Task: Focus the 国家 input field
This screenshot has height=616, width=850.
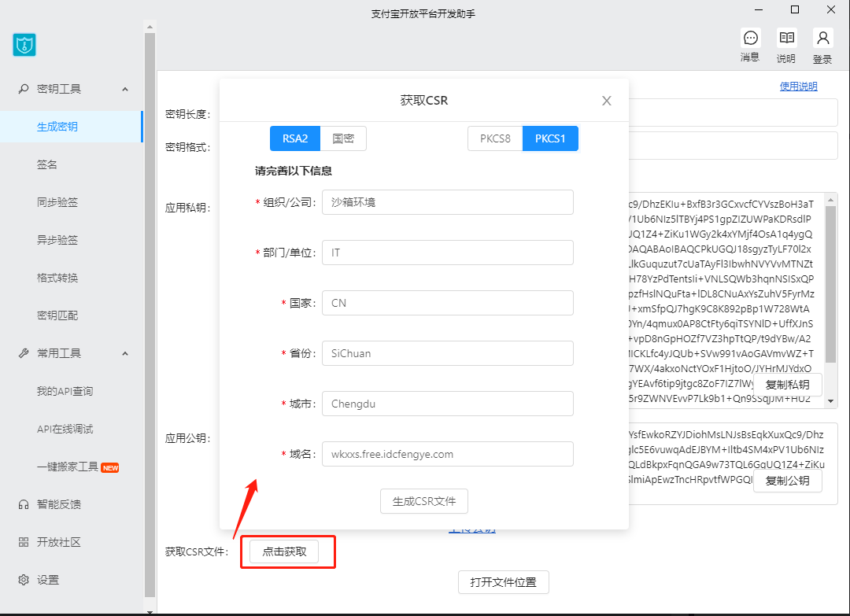Action: 448,303
